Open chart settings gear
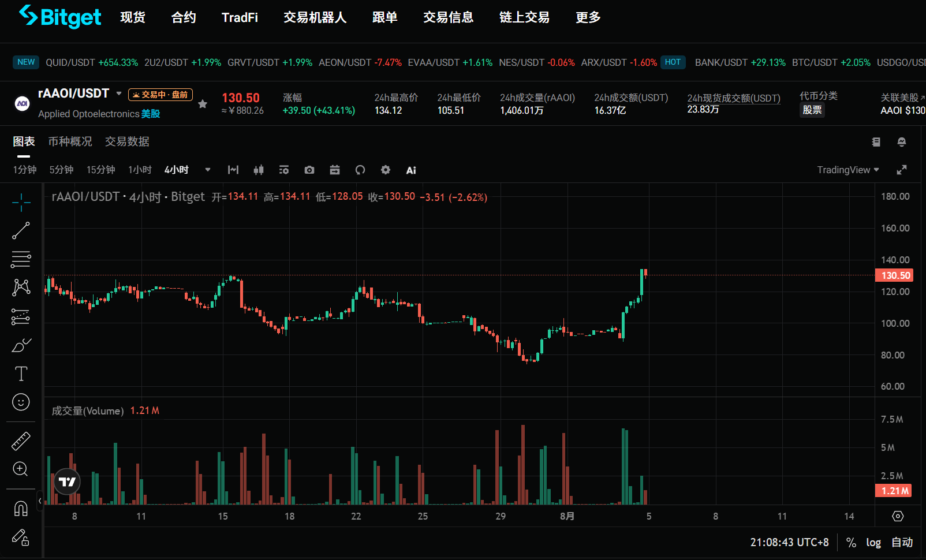 tap(386, 170)
